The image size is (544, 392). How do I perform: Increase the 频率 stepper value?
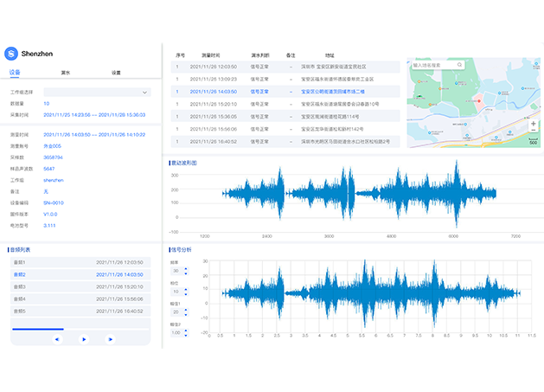pyautogui.click(x=185, y=269)
